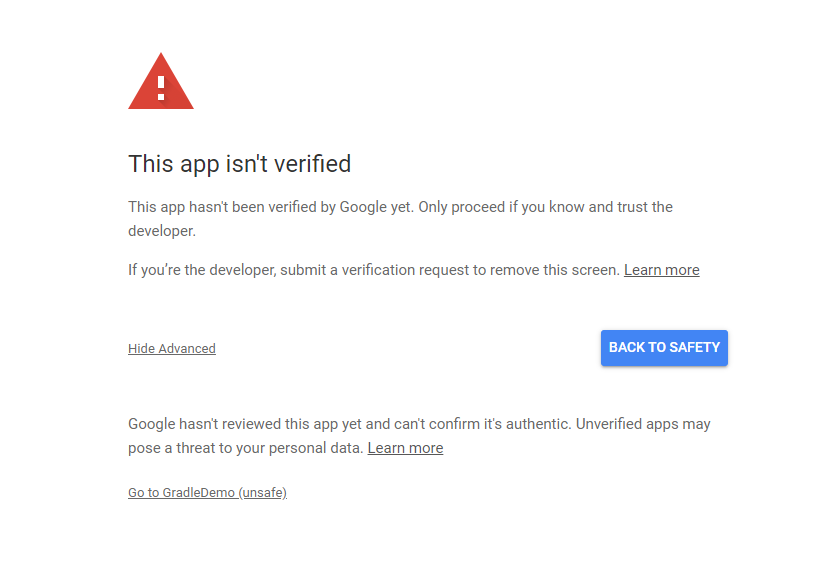Click the 'This app isn't verified' heading

[239, 164]
